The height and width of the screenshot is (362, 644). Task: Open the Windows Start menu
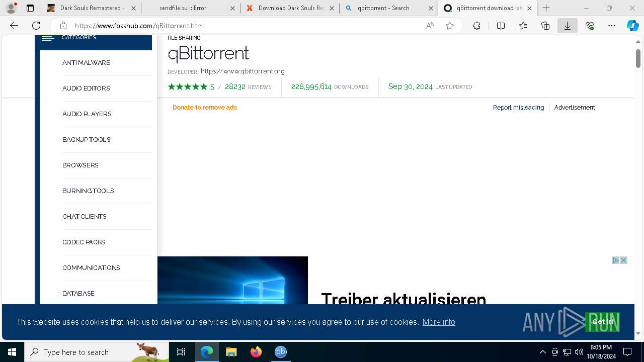(12, 352)
